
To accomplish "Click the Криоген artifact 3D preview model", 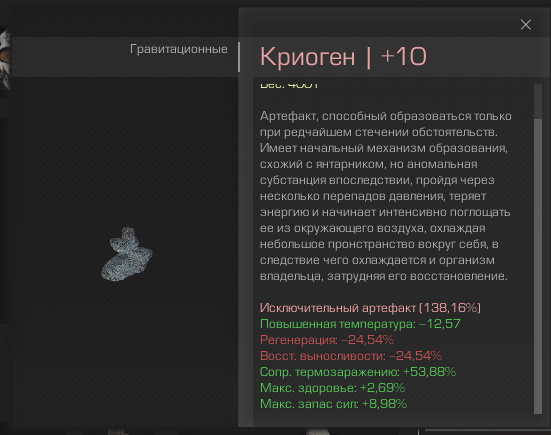I will click(127, 254).
